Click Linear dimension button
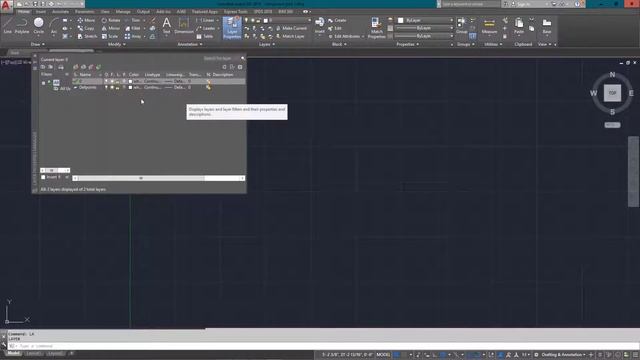The image size is (640, 360). (205, 20)
